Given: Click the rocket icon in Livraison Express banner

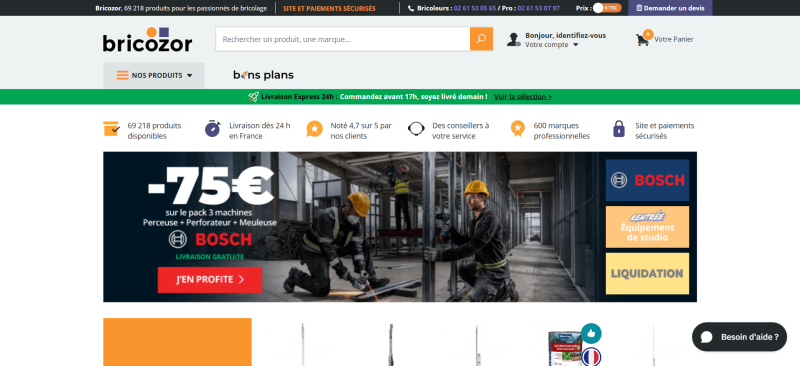Looking at the screenshot, I should pyautogui.click(x=253, y=96).
